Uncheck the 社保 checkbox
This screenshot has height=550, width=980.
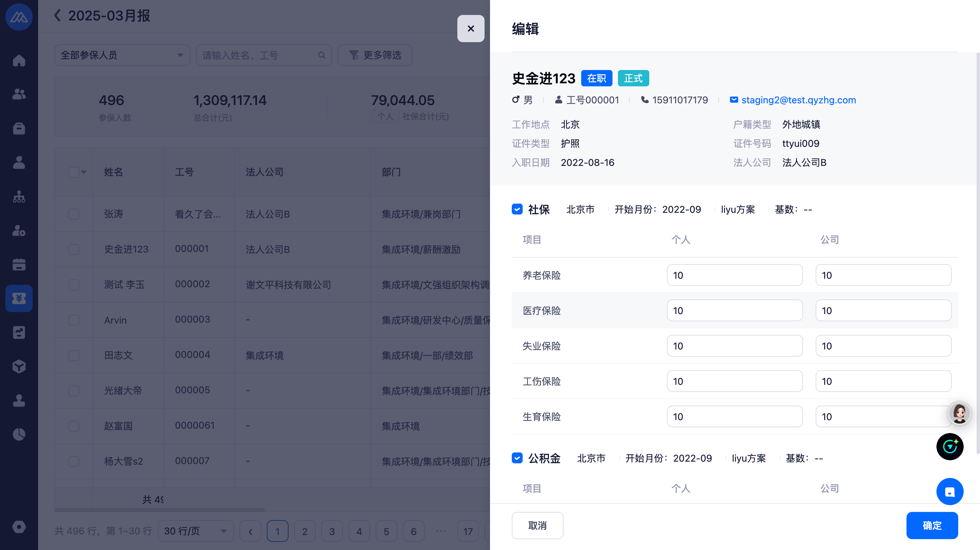[x=517, y=209]
